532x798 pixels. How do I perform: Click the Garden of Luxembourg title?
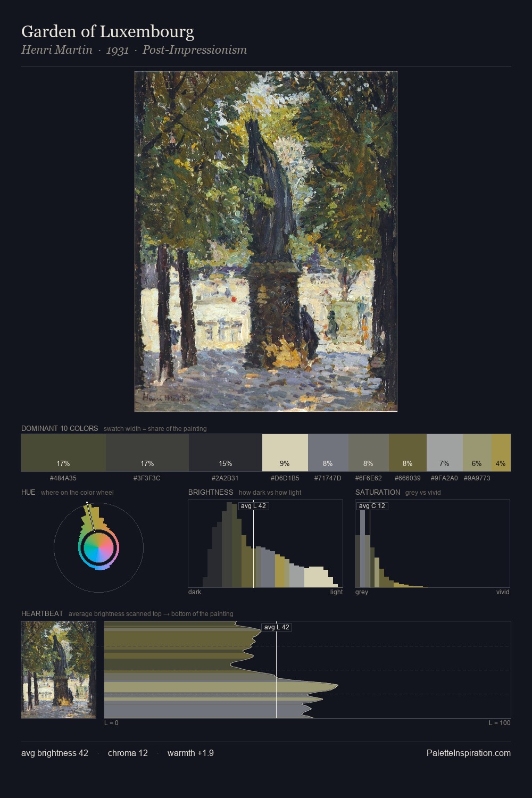[107, 32]
